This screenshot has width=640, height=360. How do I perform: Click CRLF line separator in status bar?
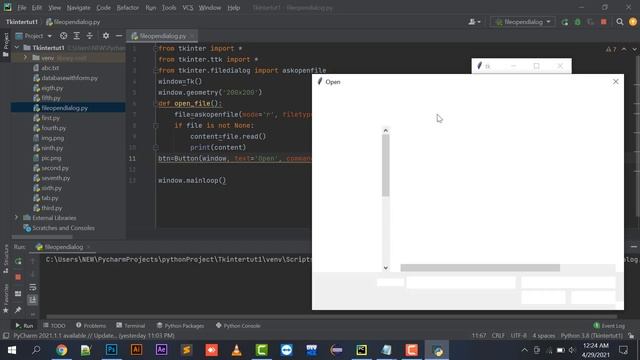pyautogui.click(x=498, y=336)
